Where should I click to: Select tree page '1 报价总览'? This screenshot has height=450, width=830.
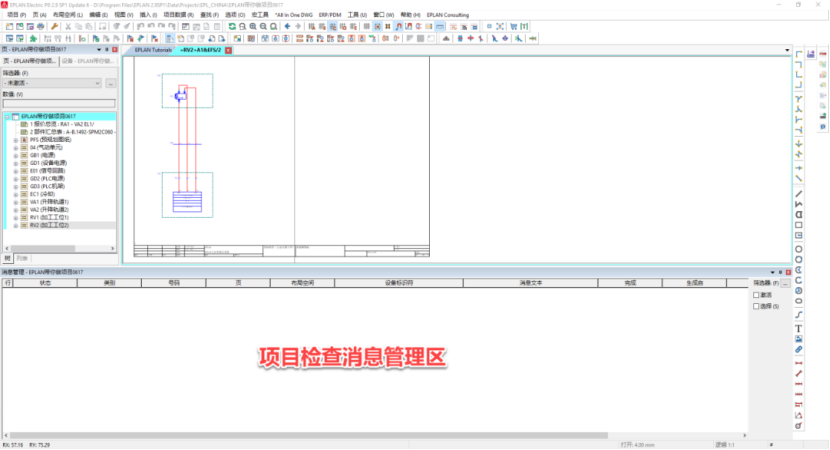(61, 124)
